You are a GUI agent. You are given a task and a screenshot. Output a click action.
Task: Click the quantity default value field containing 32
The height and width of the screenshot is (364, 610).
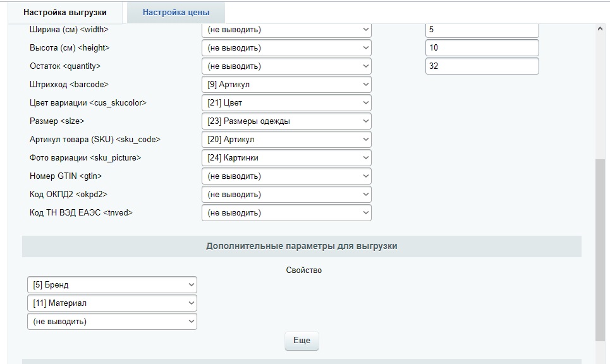click(x=482, y=66)
